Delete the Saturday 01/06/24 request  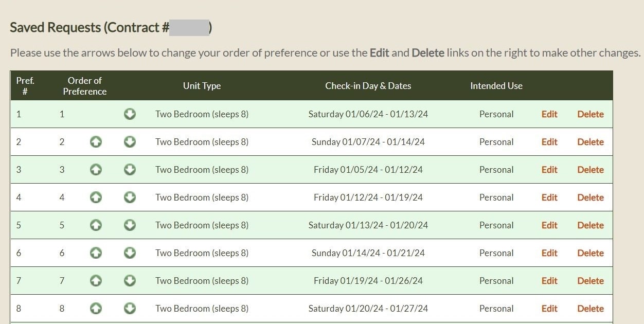coord(591,114)
